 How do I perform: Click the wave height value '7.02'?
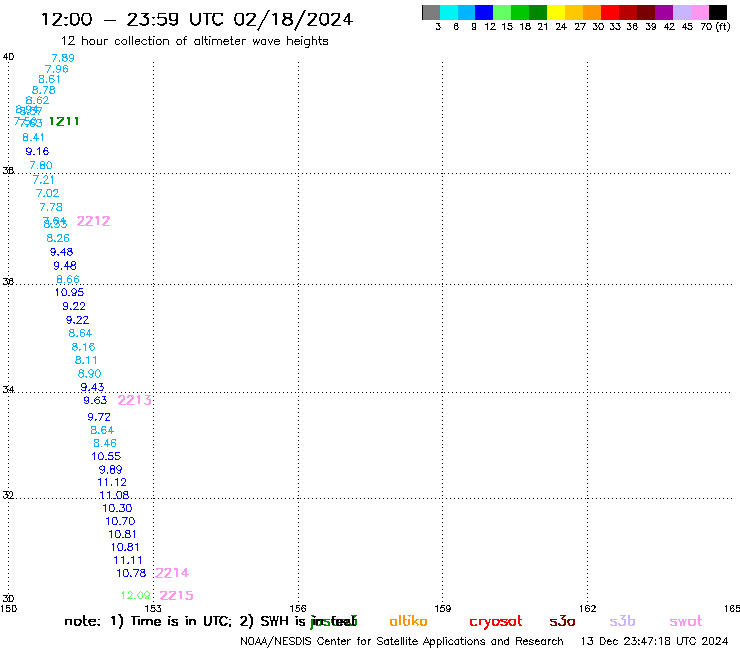point(47,193)
